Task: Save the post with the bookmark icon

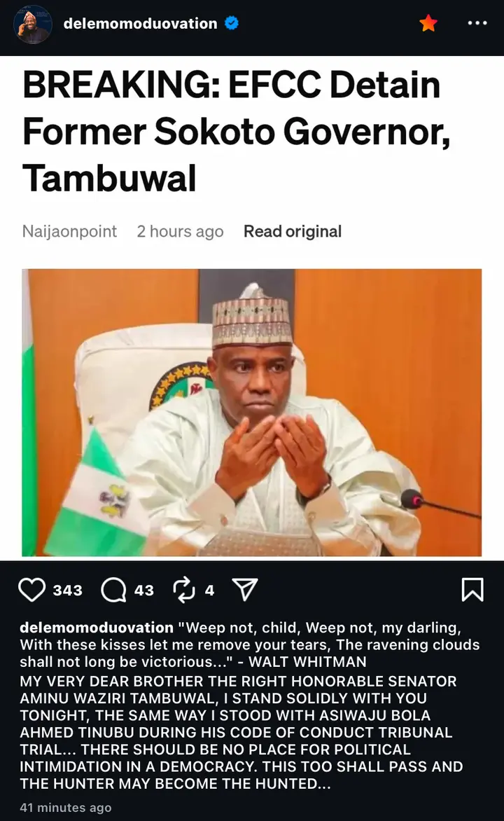Action: point(472,590)
